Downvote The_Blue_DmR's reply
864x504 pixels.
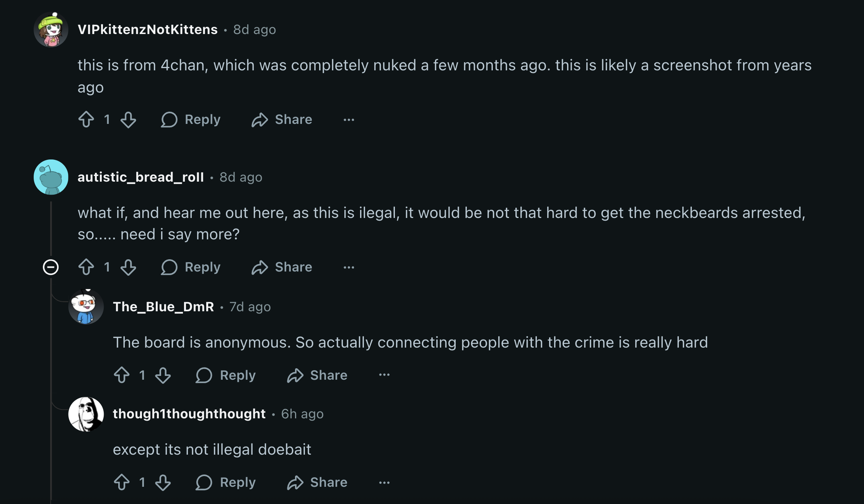[x=163, y=375]
